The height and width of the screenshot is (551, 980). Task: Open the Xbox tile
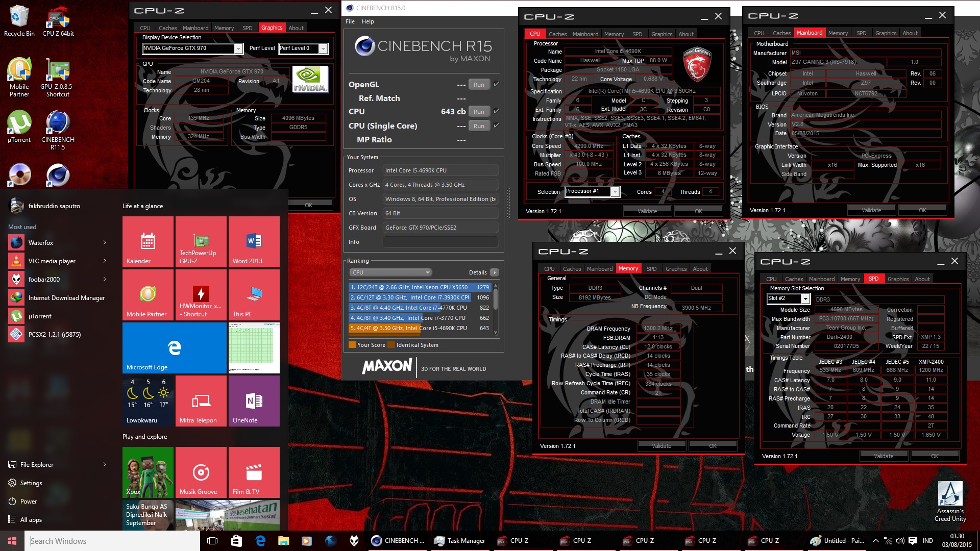coord(148,472)
